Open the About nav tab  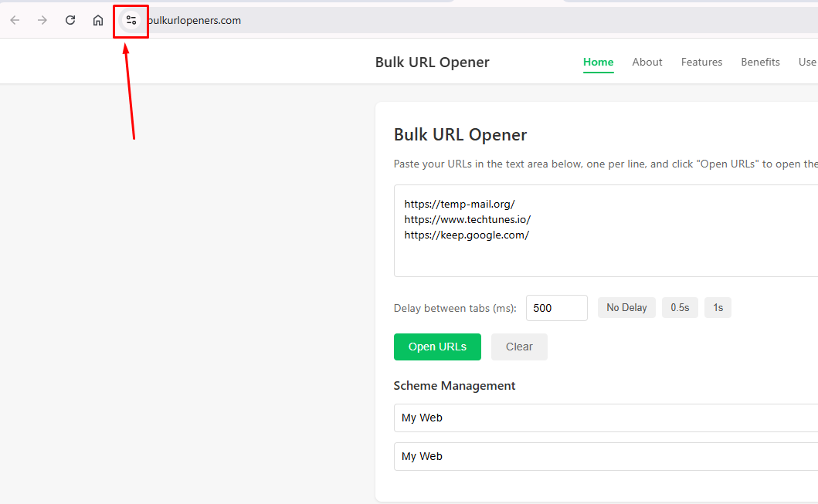[647, 62]
